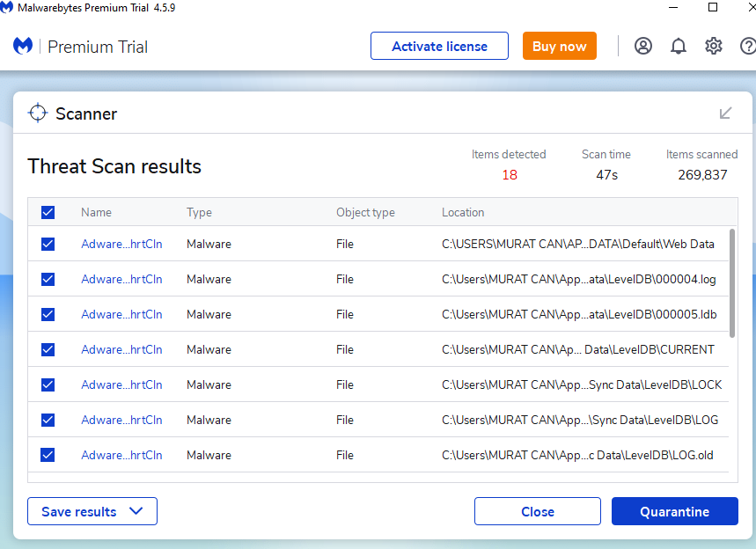Click the items detected count 18
The height and width of the screenshot is (549, 756).
click(510, 174)
